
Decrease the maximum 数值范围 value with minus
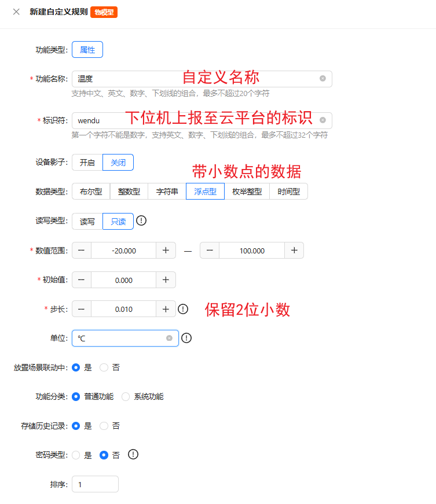pos(210,250)
